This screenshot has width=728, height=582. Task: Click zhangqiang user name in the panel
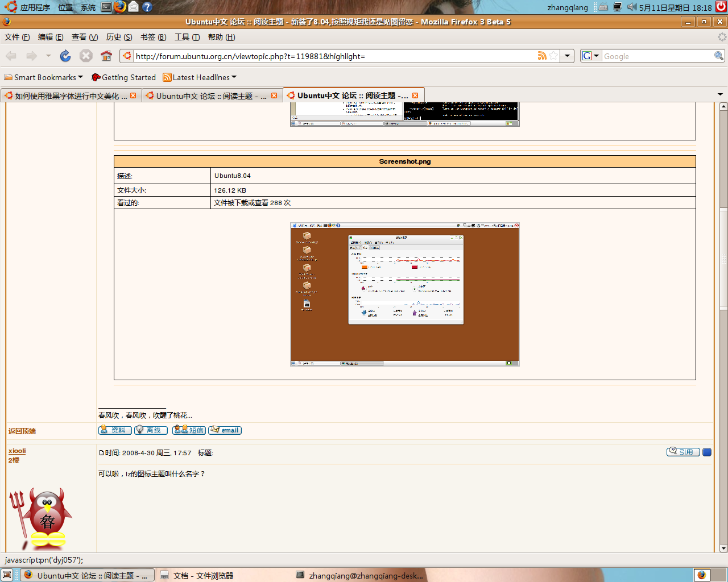(568, 7)
